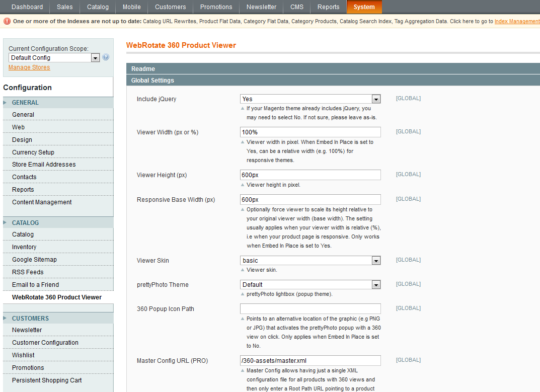Open Catalog configuration in the sidebar
540x392 pixels.
point(58,234)
